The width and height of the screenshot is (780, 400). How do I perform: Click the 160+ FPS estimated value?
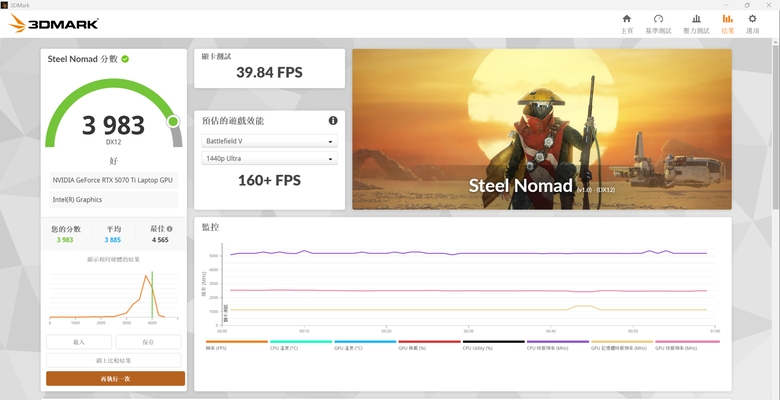pos(269,180)
